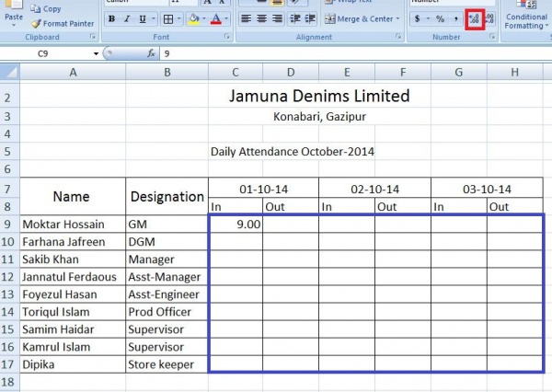Image resolution: width=552 pixels, height=392 pixels.
Task: Select column H header
Action: (x=514, y=72)
